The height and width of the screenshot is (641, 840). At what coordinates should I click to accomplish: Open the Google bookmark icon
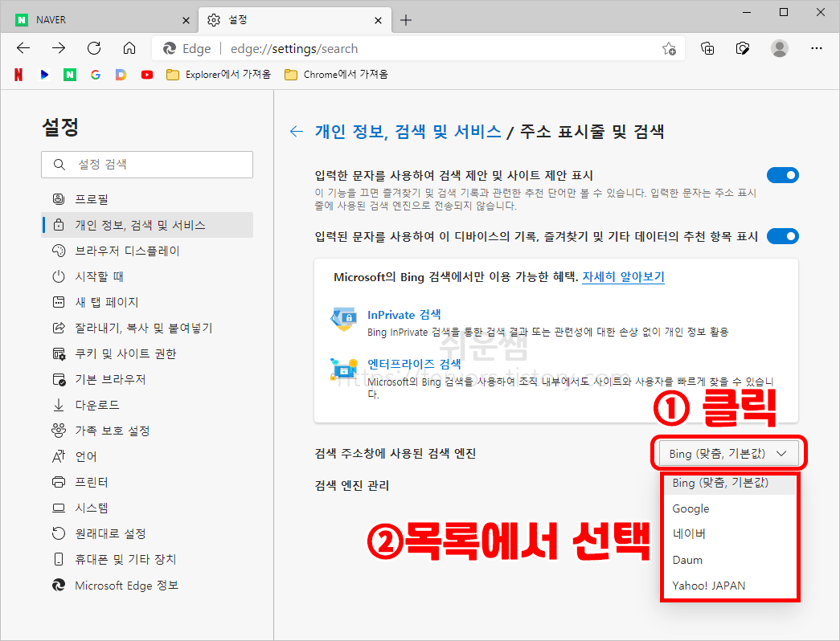[x=96, y=75]
